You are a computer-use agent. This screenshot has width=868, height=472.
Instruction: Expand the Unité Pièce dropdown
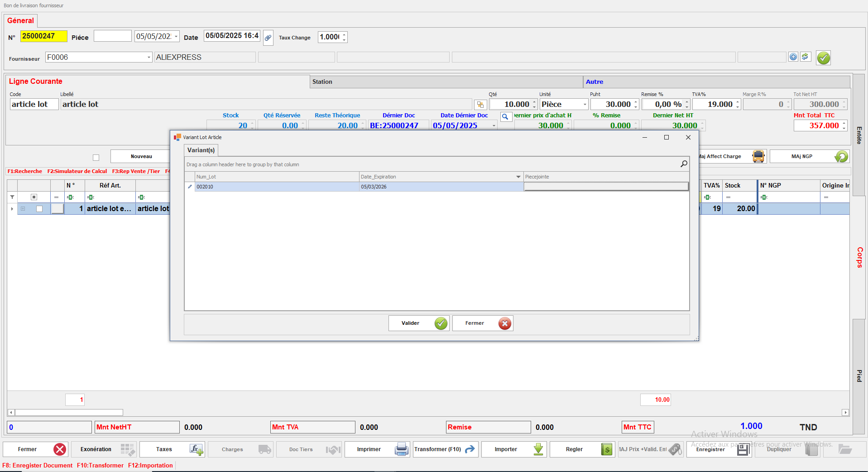585,105
